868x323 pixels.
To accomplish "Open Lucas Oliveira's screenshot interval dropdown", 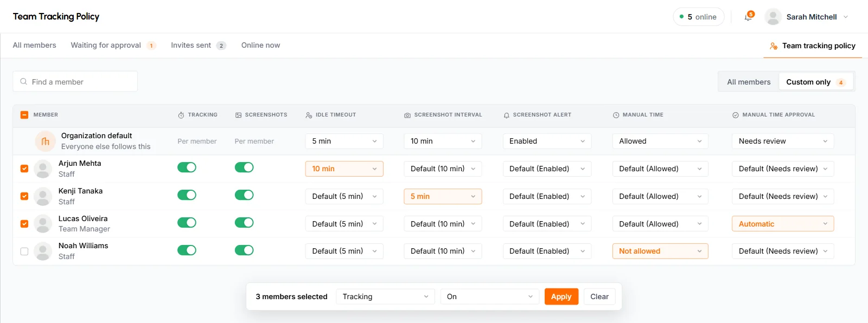I will pyautogui.click(x=443, y=224).
